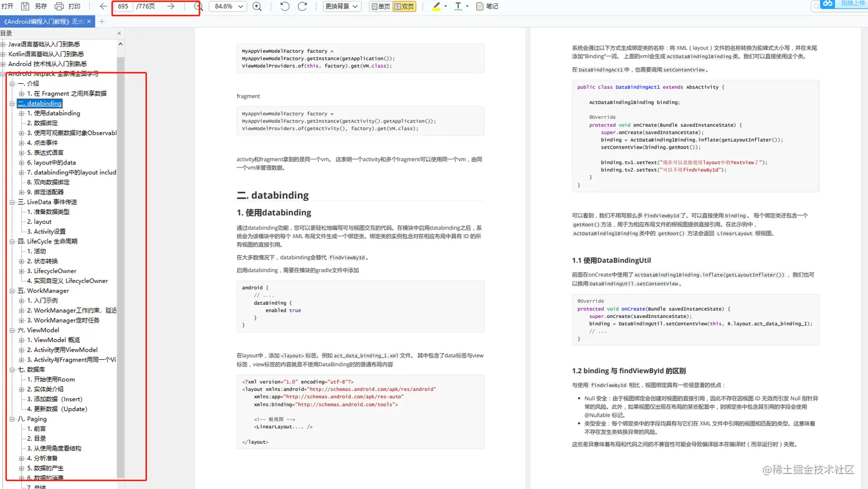
Task: Add a new tab with plus icon
Action: pos(102,21)
